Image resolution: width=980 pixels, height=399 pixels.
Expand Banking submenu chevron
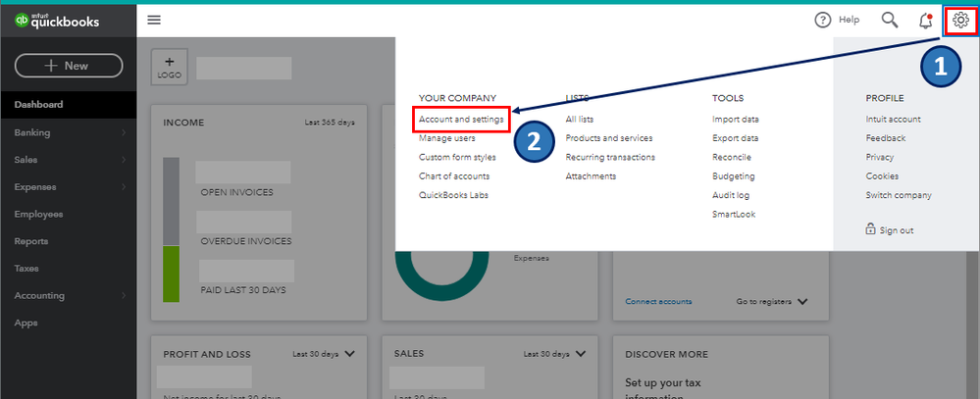pyautogui.click(x=124, y=132)
